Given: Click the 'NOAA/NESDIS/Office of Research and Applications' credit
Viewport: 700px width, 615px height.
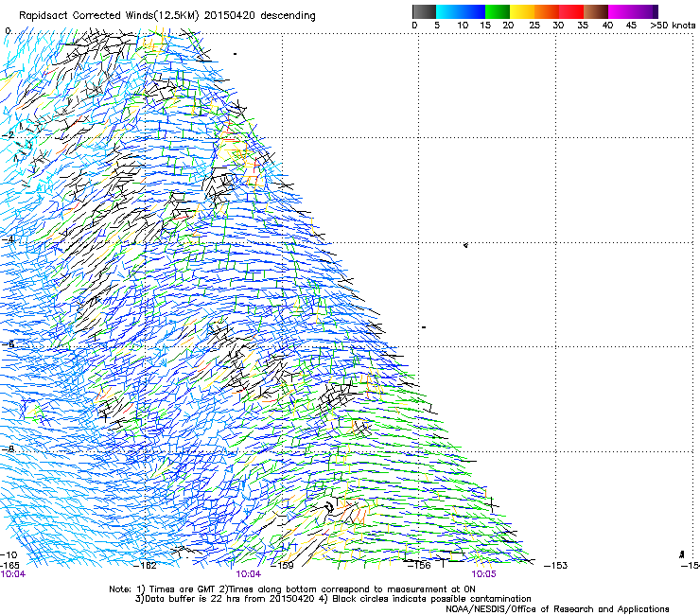Looking at the screenshot, I should tap(557, 609).
